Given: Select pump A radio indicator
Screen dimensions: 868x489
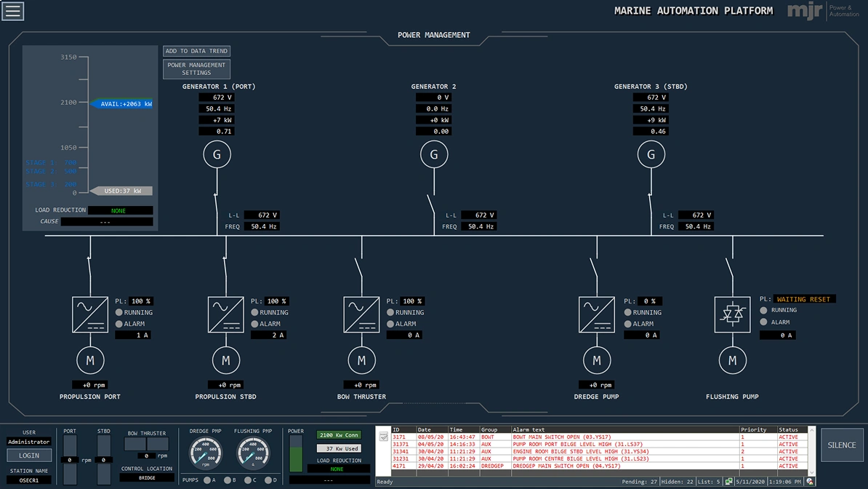Looking at the screenshot, I should (207, 480).
